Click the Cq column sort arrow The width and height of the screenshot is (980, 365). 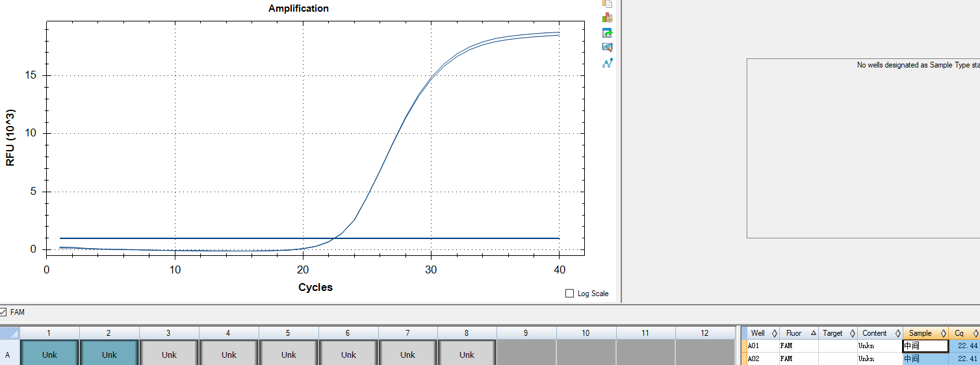coord(975,333)
